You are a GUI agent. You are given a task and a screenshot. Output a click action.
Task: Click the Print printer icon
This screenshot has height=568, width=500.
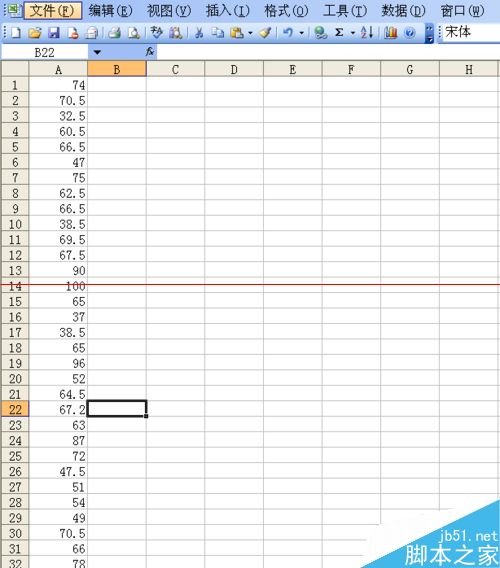click(114, 33)
